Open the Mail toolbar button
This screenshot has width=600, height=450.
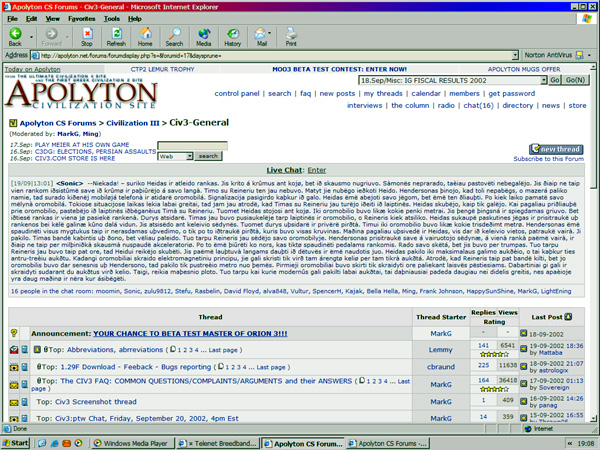(262, 36)
